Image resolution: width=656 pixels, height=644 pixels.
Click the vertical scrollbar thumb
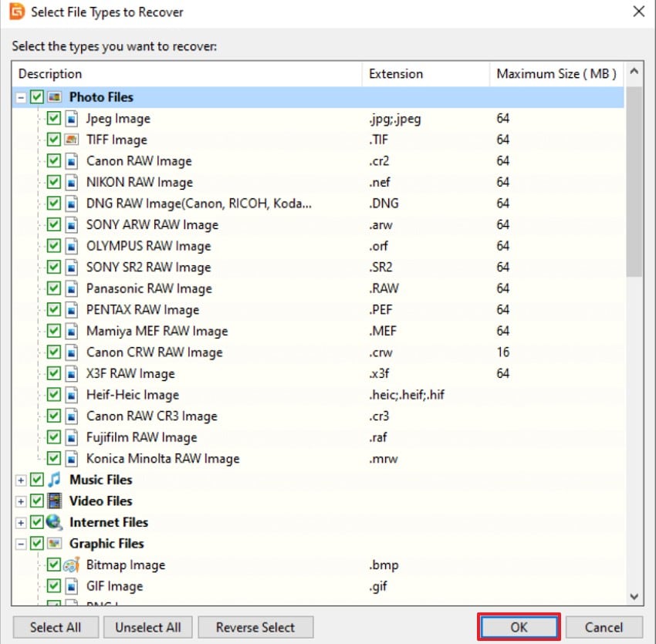pos(634,181)
